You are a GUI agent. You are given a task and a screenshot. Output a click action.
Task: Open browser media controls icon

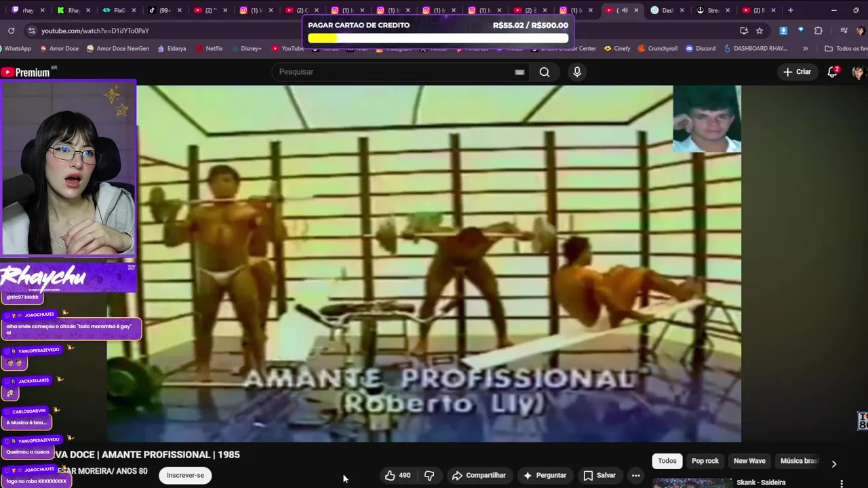tap(844, 30)
